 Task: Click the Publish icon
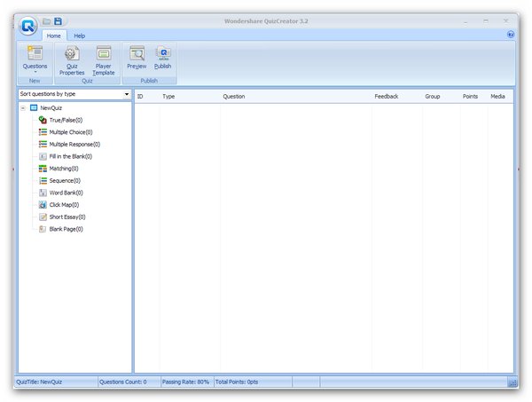pyautogui.click(x=163, y=59)
